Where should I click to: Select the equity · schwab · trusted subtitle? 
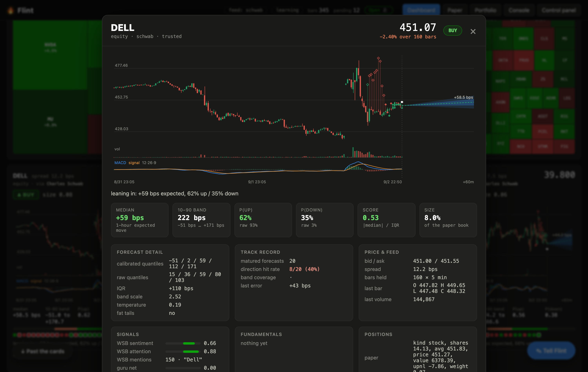[x=146, y=36]
